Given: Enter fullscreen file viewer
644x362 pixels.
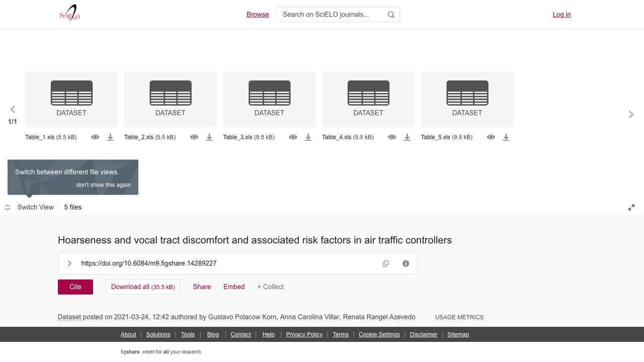Looking at the screenshot, I should 631,207.
